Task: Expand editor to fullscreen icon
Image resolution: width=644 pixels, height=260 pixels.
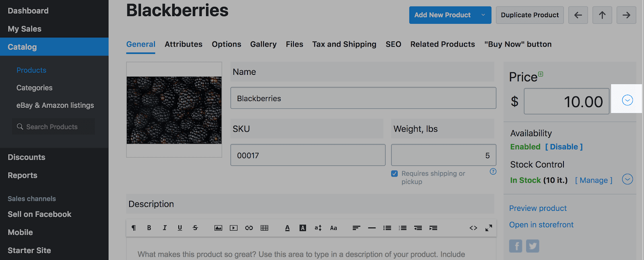Action: coord(489,228)
